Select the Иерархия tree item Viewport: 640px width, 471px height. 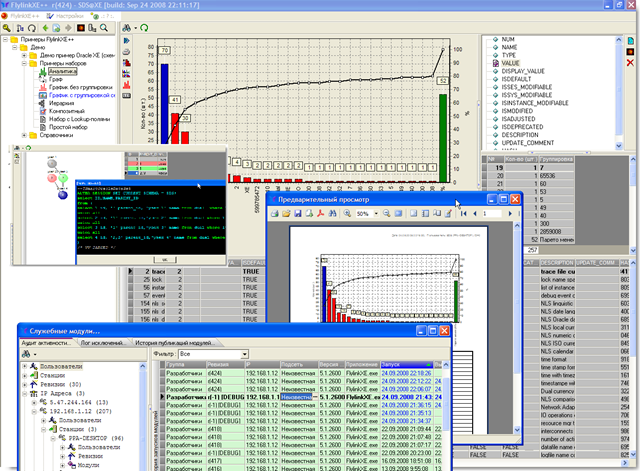(62, 103)
